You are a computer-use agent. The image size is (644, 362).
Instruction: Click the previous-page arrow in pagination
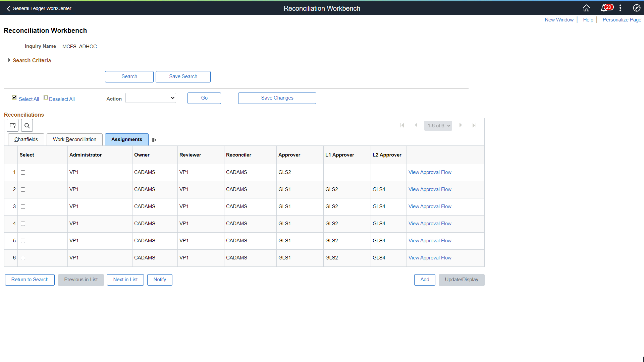click(x=416, y=125)
